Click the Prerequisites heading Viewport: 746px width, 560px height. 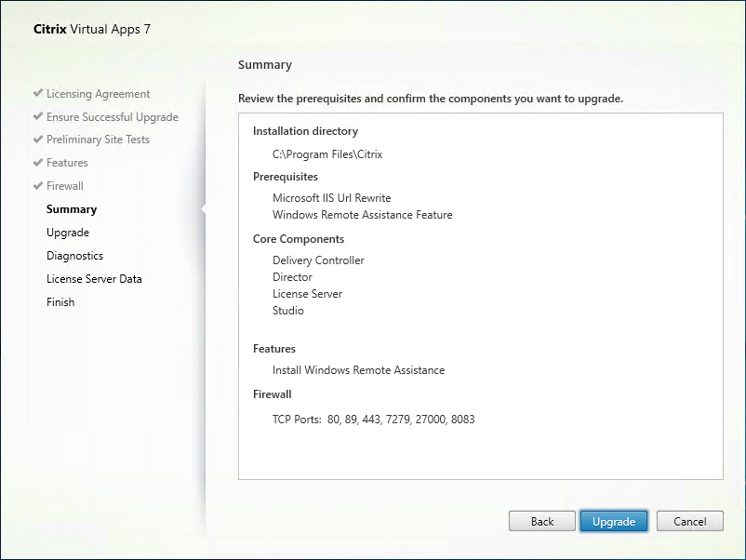(286, 177)
